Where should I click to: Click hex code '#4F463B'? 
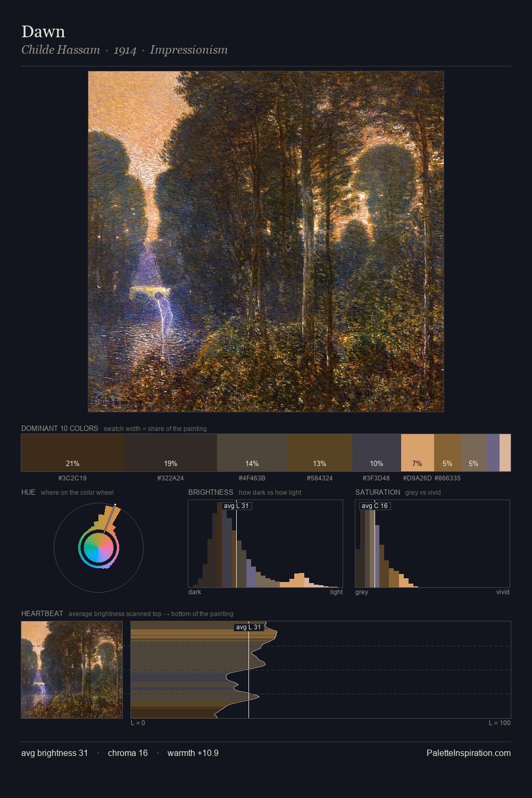point(252,478)
